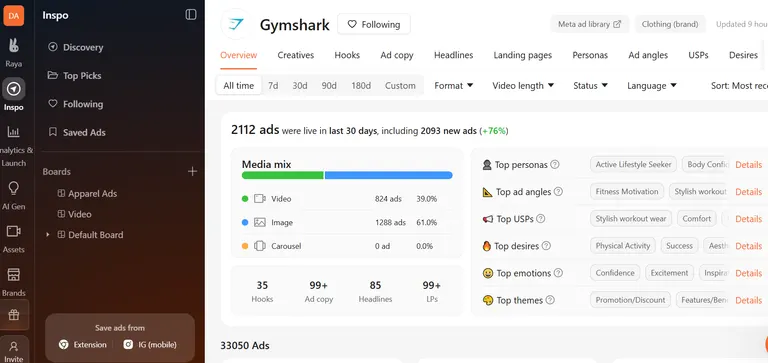The width and height of the screenshot is (768, 363).
Task: Show Top desires help icon
Action: pos(546,246)
